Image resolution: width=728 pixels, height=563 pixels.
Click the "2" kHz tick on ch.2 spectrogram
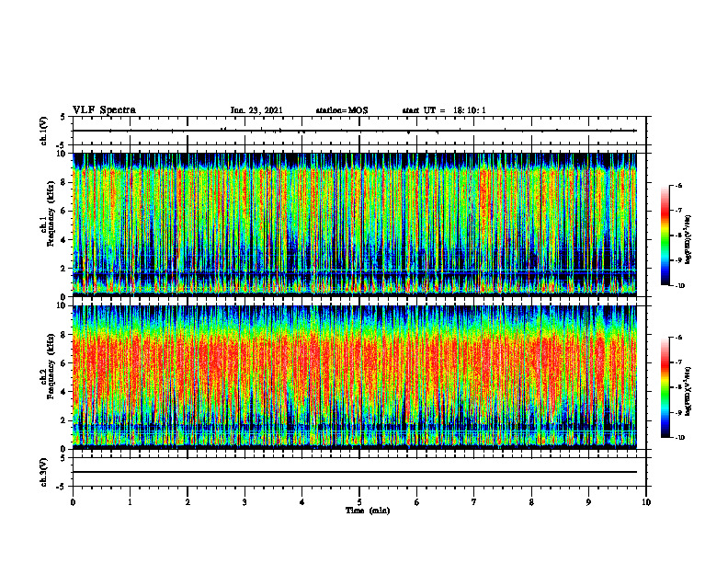tap(64, 420)
